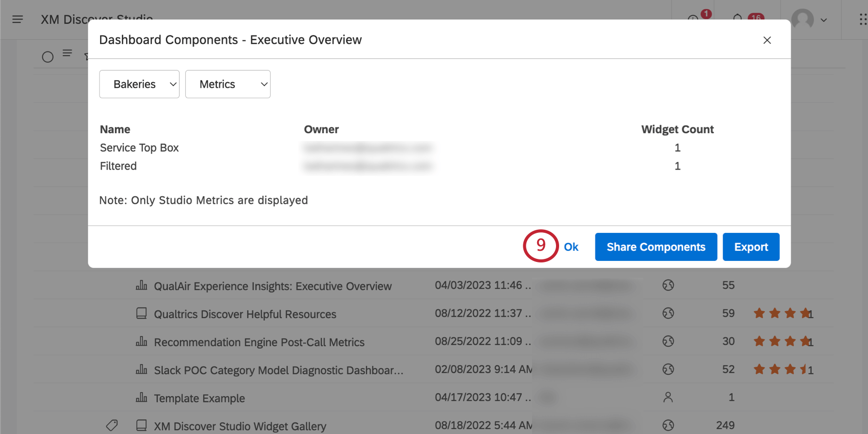Open the Template Example dashboard
The width and height of the screenshot is (868, 434).
click(x=200, y=398)
